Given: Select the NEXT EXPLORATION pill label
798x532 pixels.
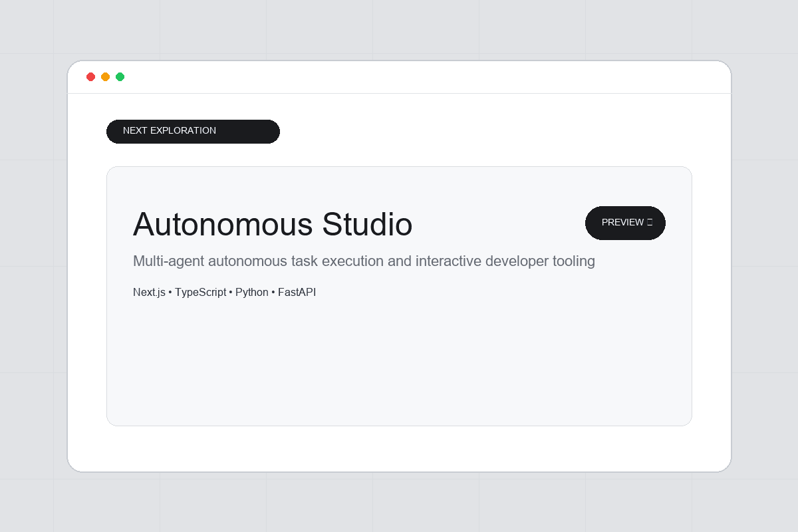Looking at the screenshot, I should [193, 131].
